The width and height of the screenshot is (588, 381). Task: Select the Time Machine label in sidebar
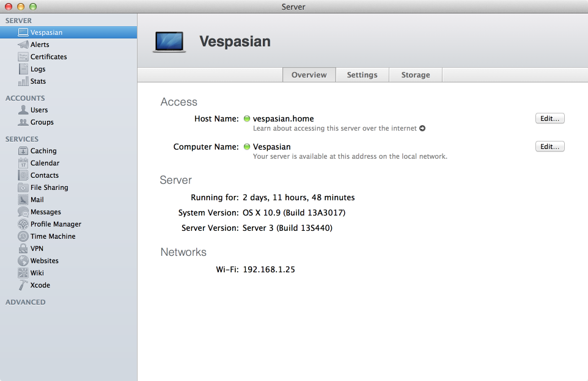(x=53, y=236)
